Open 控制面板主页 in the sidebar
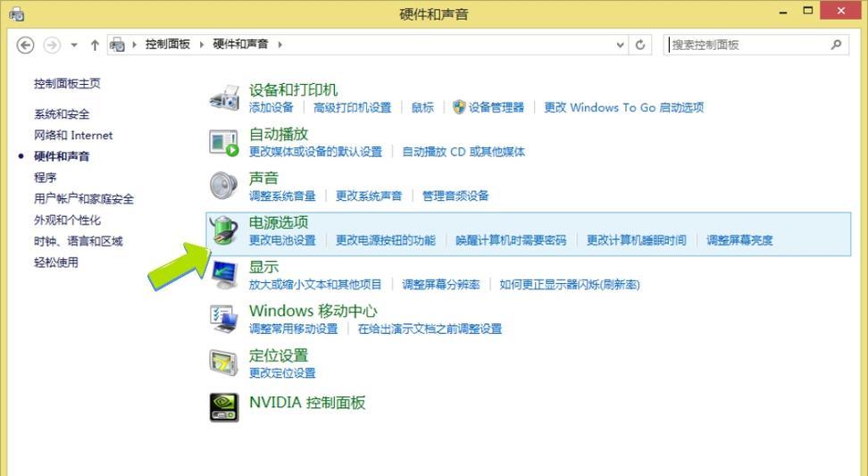 (x=68, y=84)
